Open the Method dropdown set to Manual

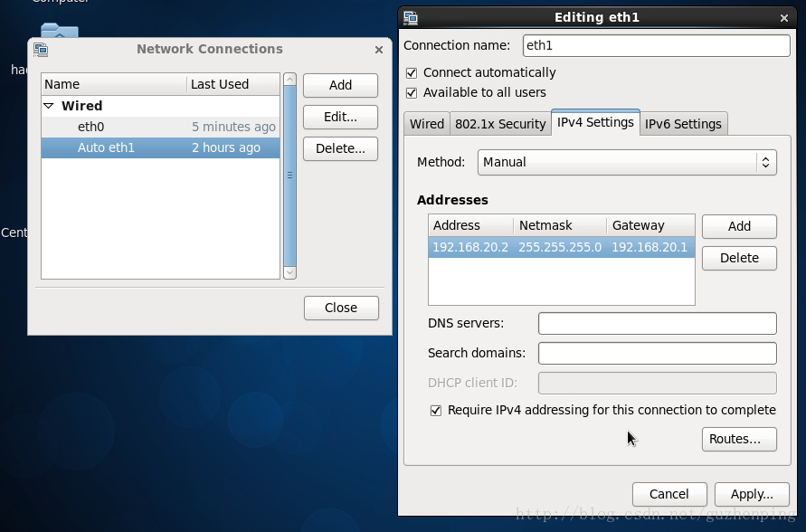coord(627,163)
